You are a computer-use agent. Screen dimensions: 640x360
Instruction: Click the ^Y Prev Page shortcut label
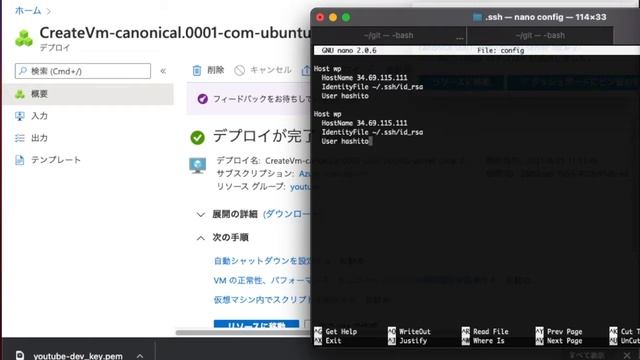point(559,331)
